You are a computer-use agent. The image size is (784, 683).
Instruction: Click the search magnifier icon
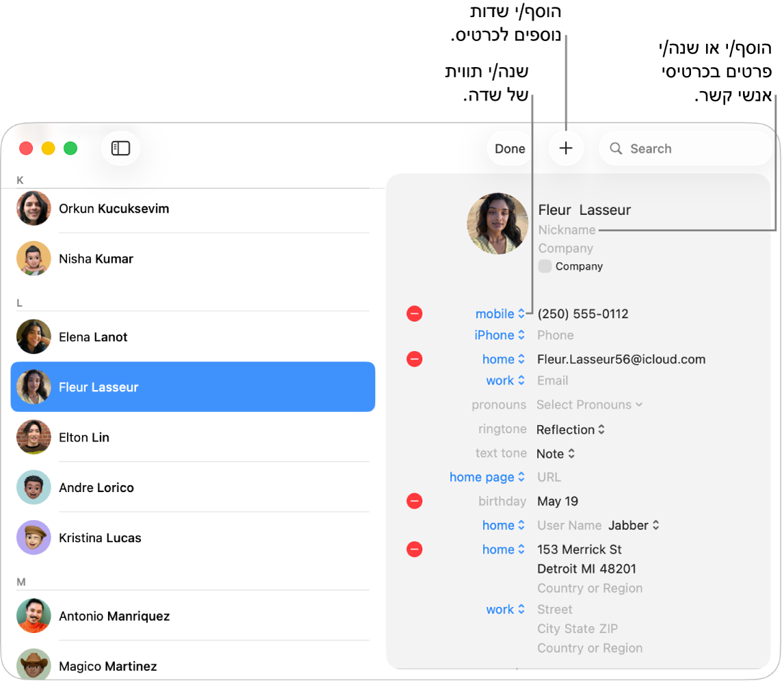click(x=616, y=149)
